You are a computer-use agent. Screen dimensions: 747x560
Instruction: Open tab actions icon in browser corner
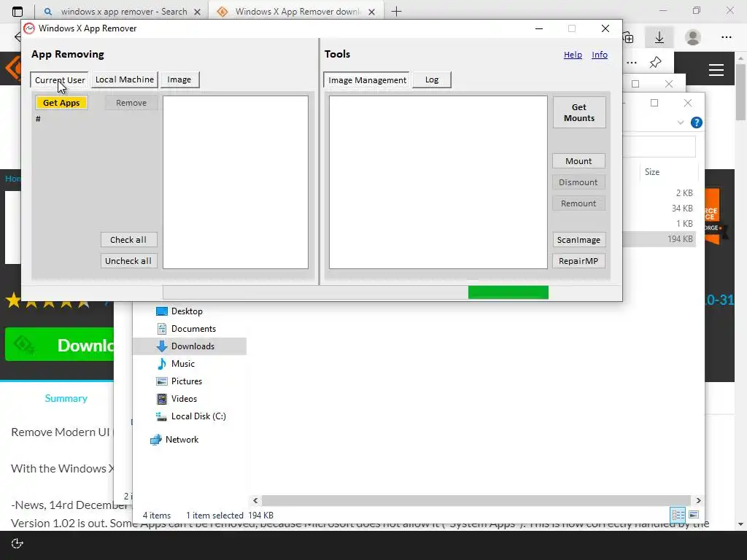[18, 12]
